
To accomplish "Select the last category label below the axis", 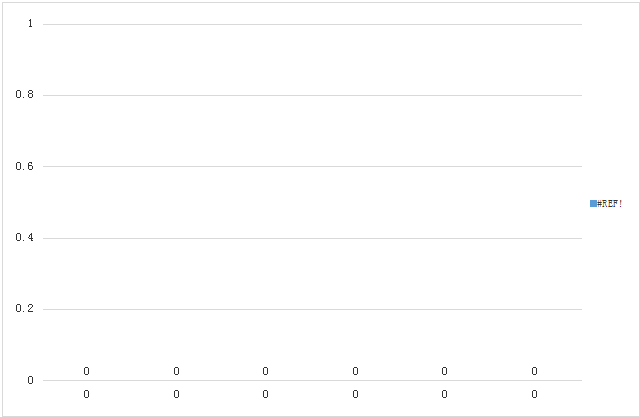I will 534,394.
